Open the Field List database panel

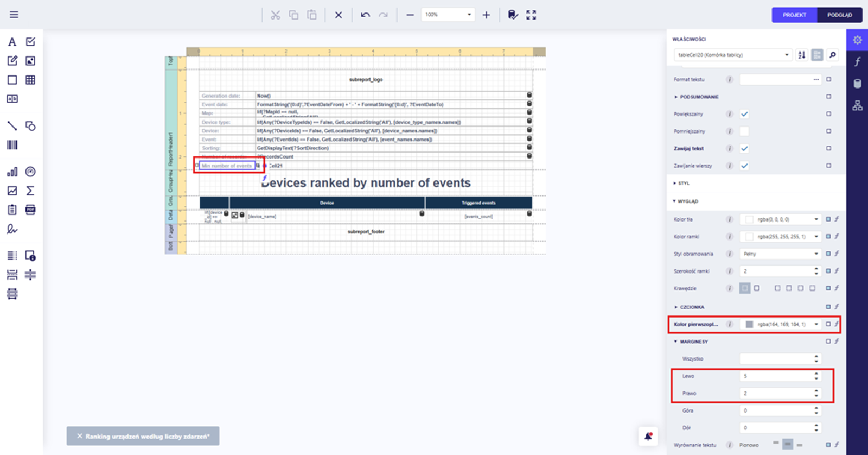[857, 84]
